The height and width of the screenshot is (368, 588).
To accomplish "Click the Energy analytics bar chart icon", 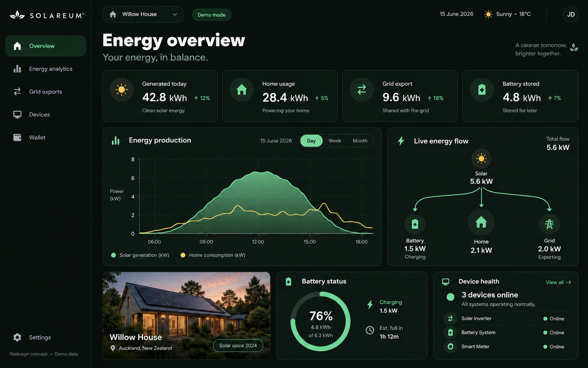I will tap(17, 69).
